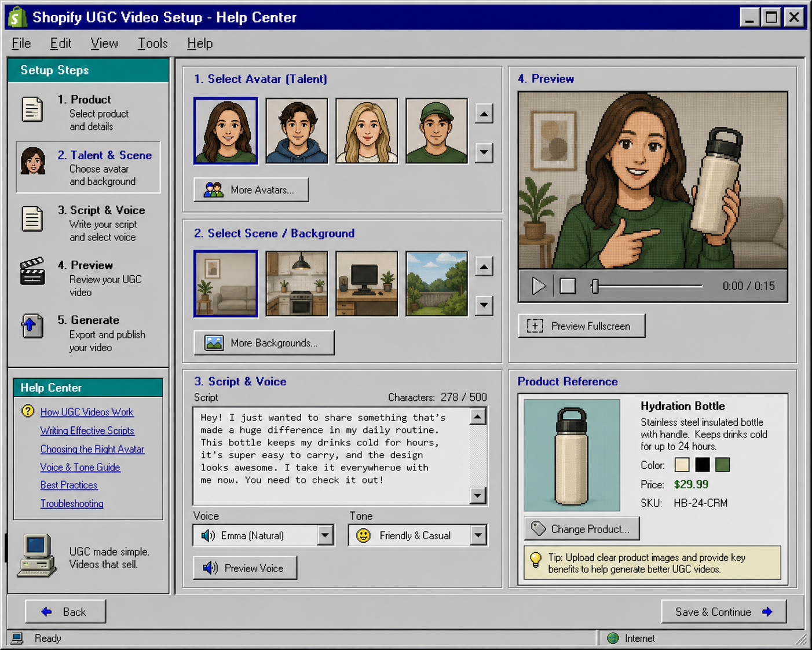Image resolution: width=812 pixels, height=650 pixels.
Task: Click the script box scroll up arrow
Action: pyautogui.click(x=478, y=417)
